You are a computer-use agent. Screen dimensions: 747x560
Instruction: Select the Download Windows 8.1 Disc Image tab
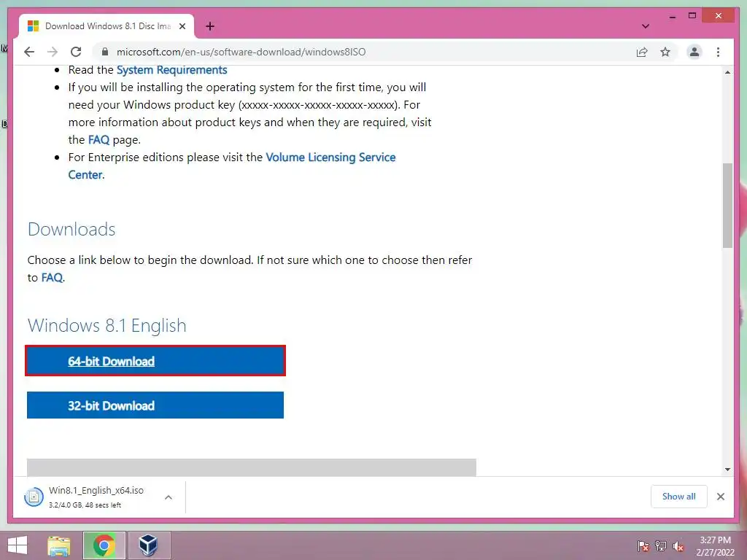(107, 26)
